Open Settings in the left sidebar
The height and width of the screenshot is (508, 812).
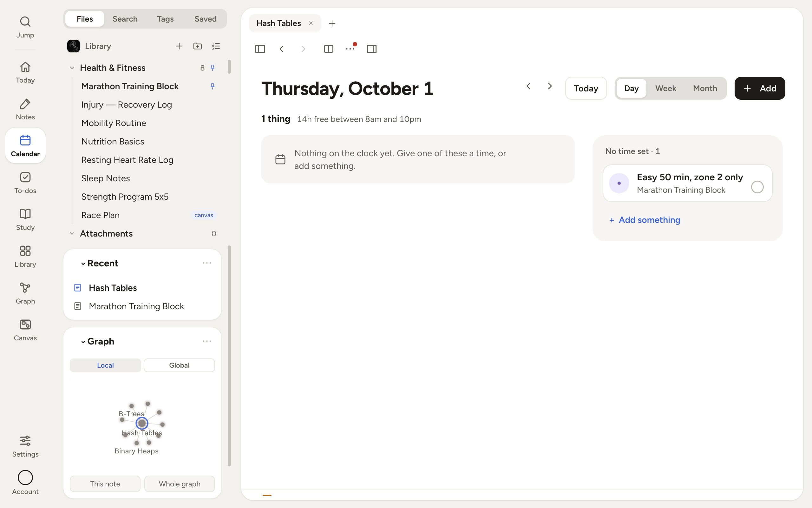(x=25, y=446)
